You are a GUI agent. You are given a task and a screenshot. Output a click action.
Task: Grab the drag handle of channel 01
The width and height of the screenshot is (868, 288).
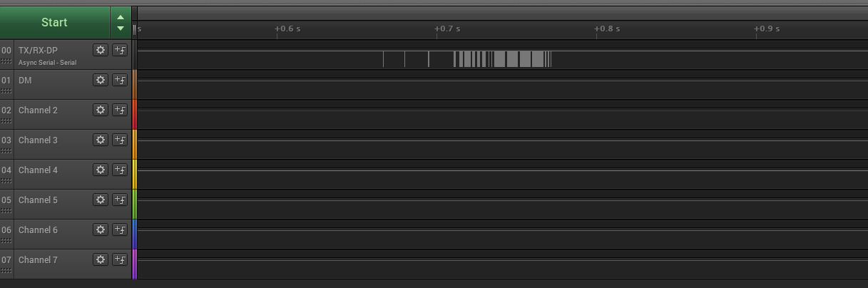[x=6, y=91]
